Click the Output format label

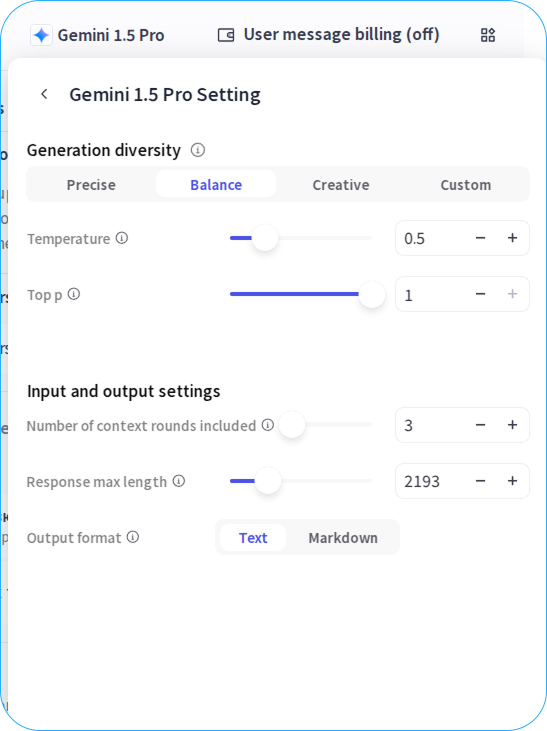(x=74, y=538)
